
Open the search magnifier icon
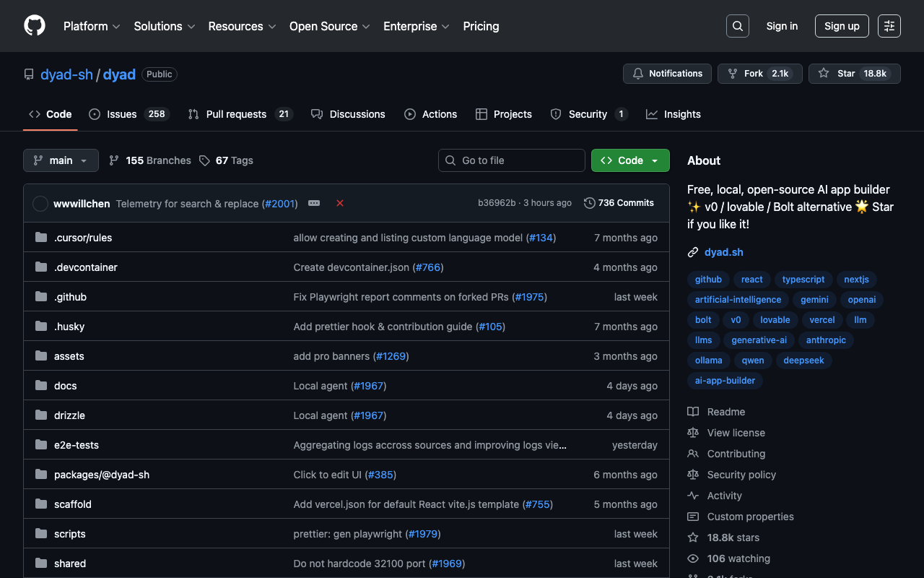(x=737, y=26)
